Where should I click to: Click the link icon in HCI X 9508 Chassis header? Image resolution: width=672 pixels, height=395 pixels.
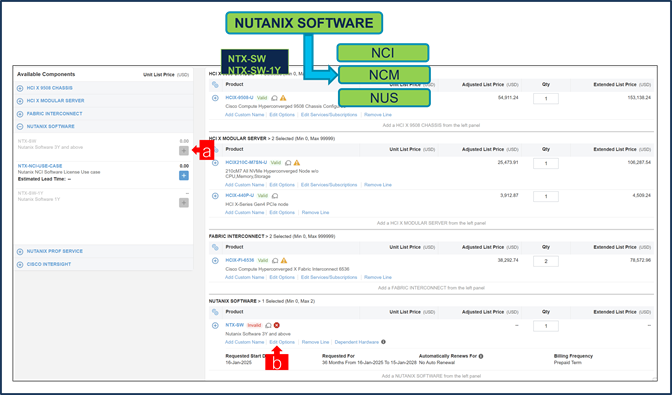coord(215,85)
